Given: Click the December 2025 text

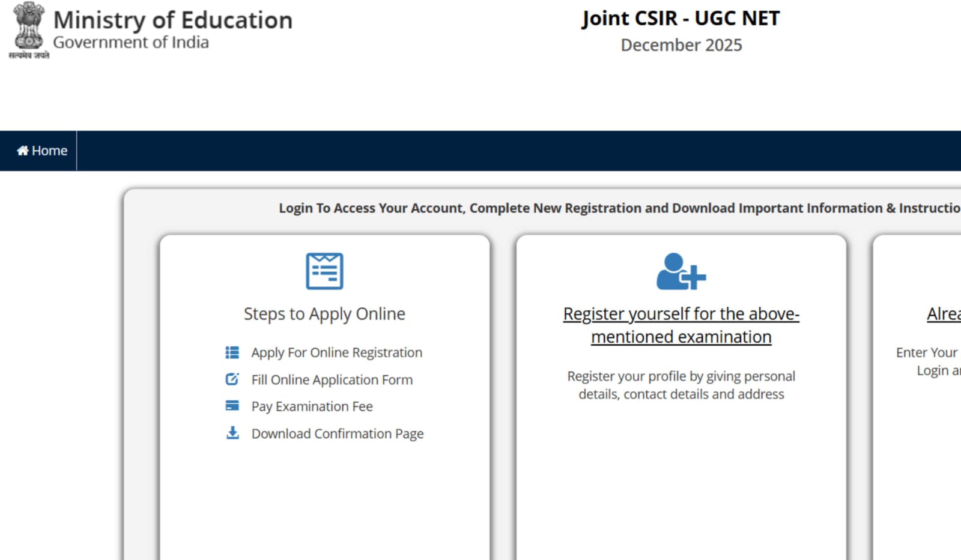Looking at the screenshot, I should [681, 45].
